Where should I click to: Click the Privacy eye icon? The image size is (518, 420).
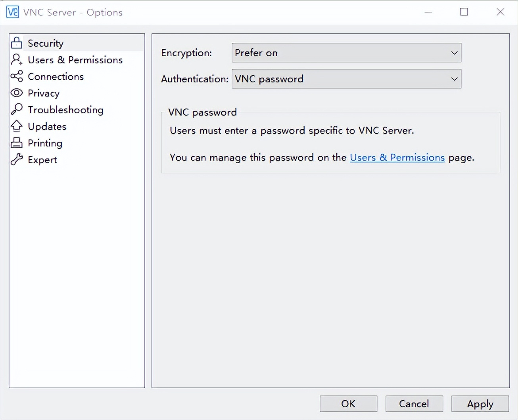coord(17,93)
